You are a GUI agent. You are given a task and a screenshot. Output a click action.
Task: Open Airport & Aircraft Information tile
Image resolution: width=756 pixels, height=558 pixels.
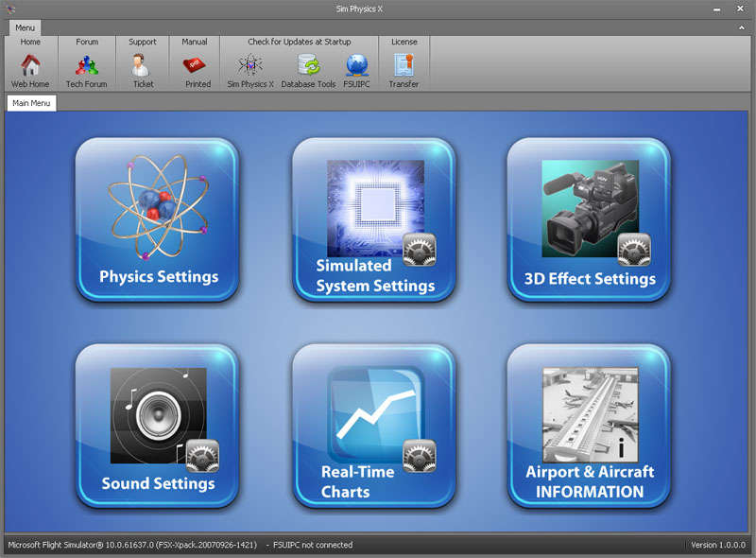point(590,426)
